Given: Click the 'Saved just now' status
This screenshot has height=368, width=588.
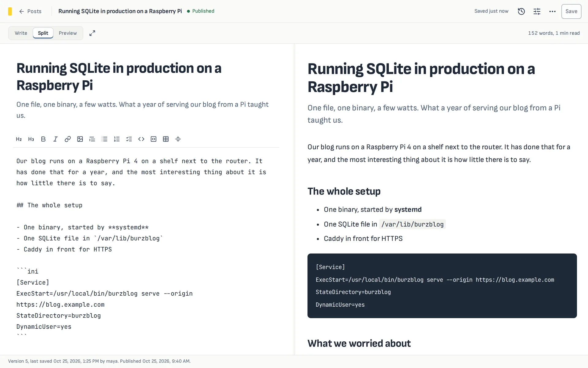Looking at the screenshot, I should click(491, 11).
